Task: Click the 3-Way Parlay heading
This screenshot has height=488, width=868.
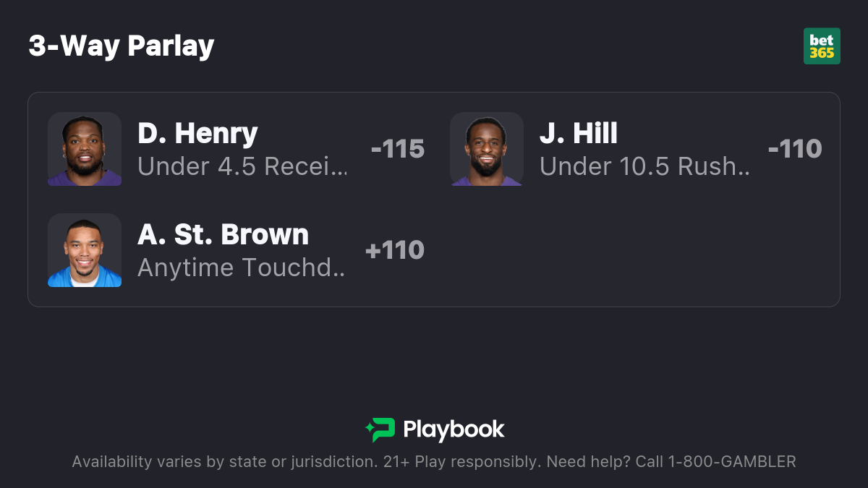Action: point(122,46)
